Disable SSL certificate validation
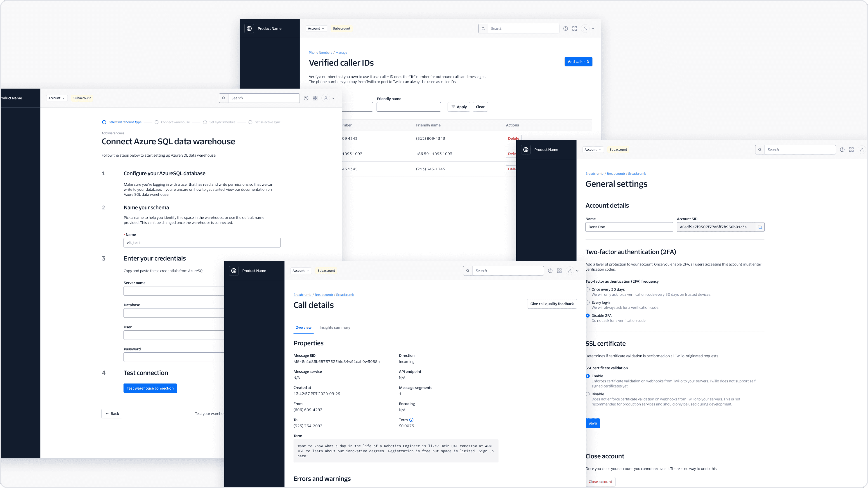 tap(588, 394)
